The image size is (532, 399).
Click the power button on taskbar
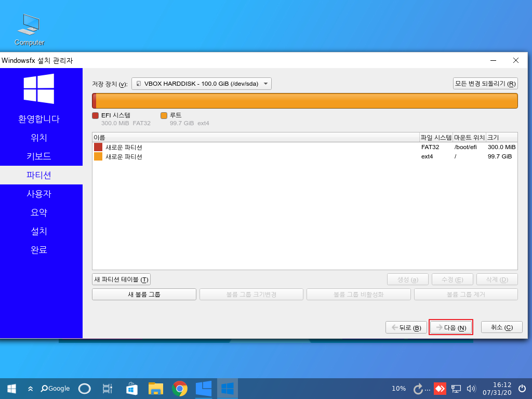[x=522, y=389]
